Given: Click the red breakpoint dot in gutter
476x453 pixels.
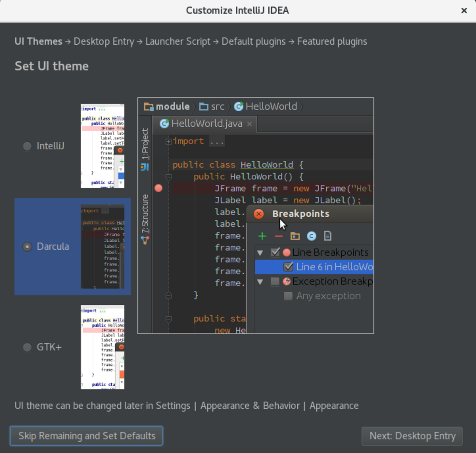Looking at the screenshot, I should [159, 188].
